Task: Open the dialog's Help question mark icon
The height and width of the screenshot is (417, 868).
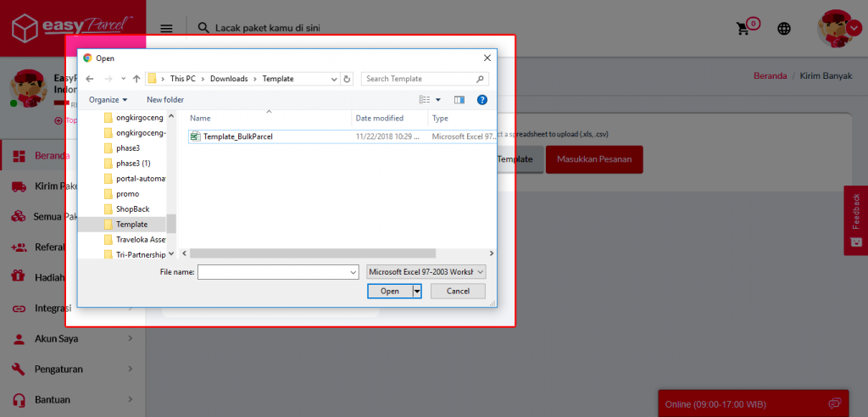Action: point(482,100)
